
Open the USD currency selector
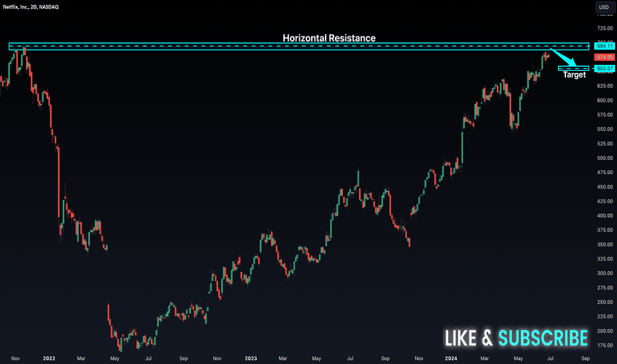604,7
